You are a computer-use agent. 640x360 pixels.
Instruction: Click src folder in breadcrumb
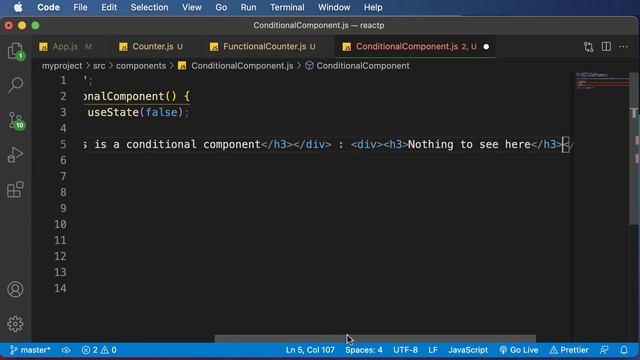point(99,66)
